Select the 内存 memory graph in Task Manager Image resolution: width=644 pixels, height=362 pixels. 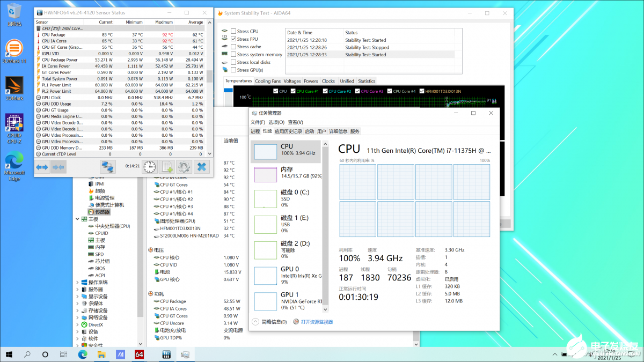pos(286,174)
